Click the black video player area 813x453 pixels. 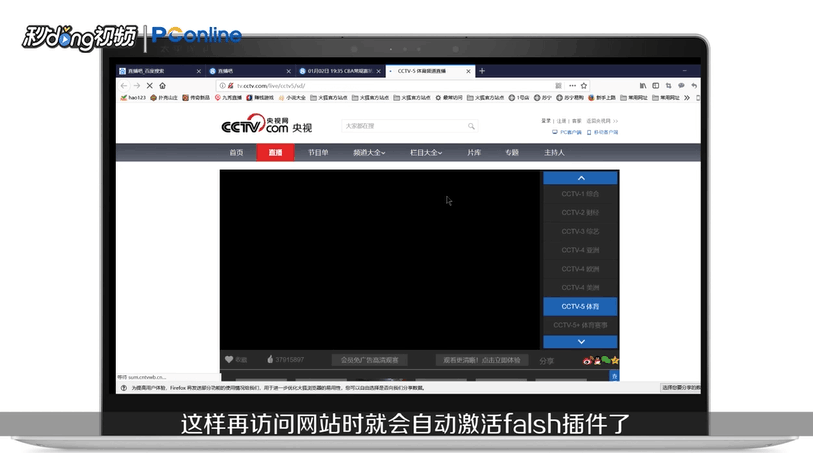(x=380, y=259)
